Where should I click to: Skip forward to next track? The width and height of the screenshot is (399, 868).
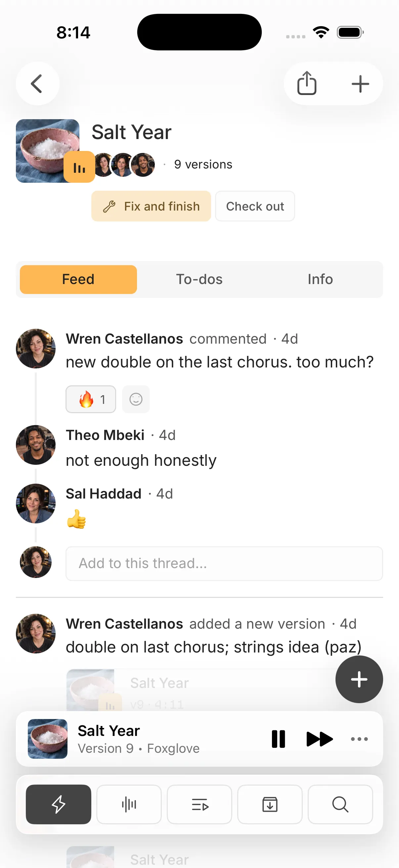pyautogui.click(x=320, y=739)
